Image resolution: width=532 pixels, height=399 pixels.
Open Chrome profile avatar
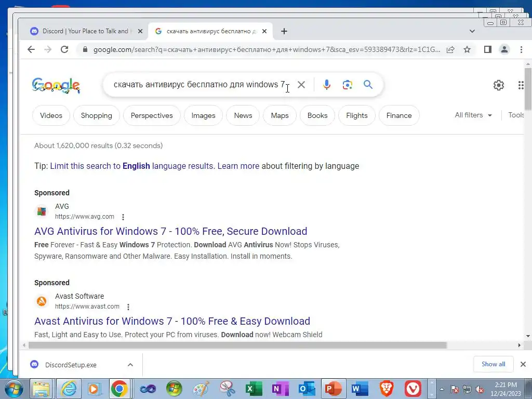[x=504, y=49]
